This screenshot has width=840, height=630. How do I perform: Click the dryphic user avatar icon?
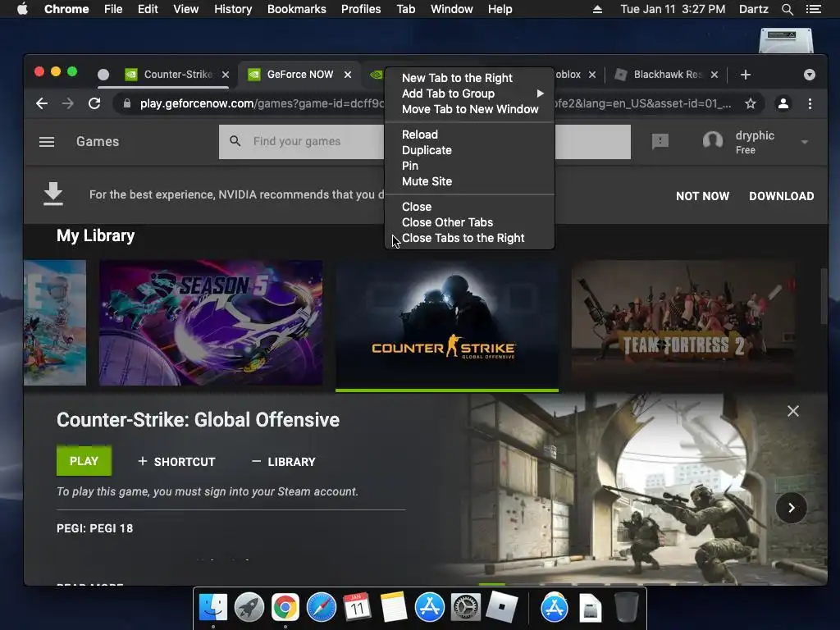(713, 141)
